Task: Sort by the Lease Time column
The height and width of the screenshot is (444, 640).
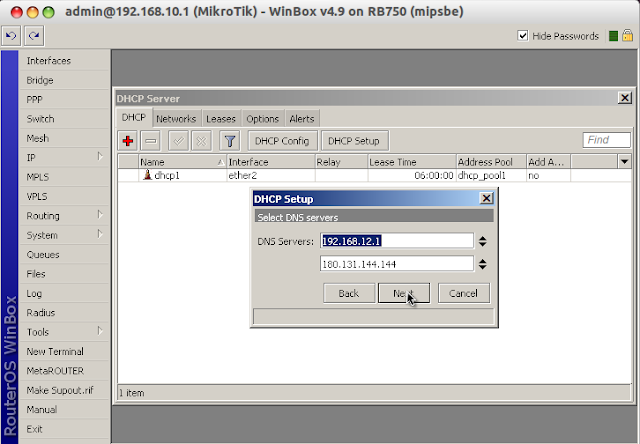Action: coord(411,162)
